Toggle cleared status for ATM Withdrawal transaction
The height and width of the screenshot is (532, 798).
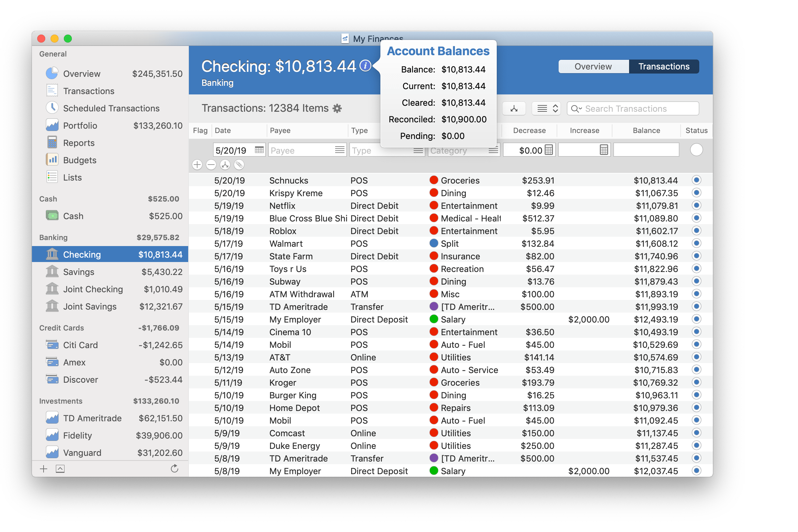coord(696,294)
